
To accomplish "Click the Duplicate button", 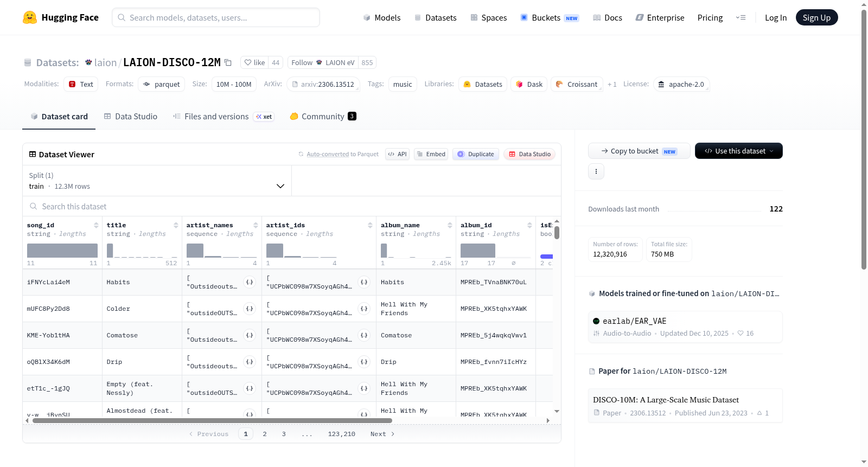I will 475,154.
